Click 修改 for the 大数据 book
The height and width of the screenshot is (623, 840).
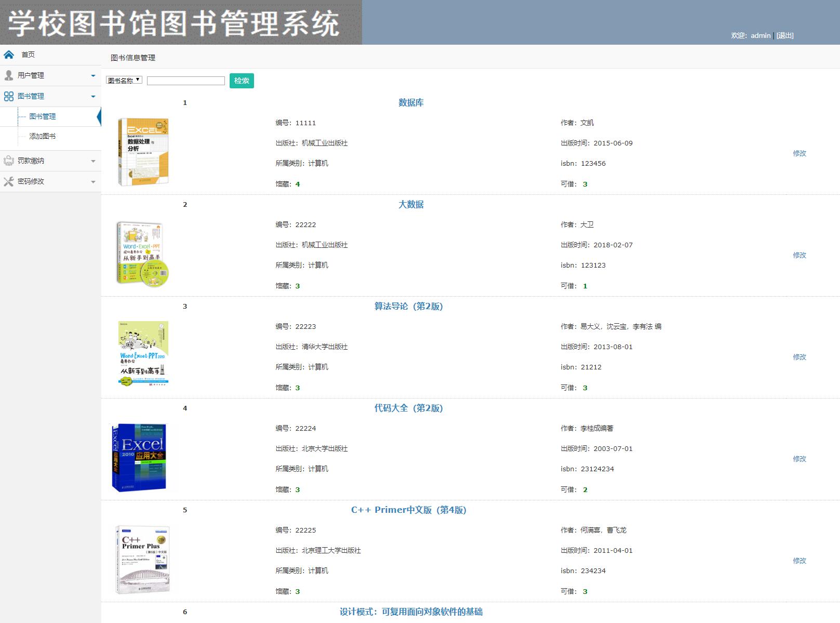(799, 255)
